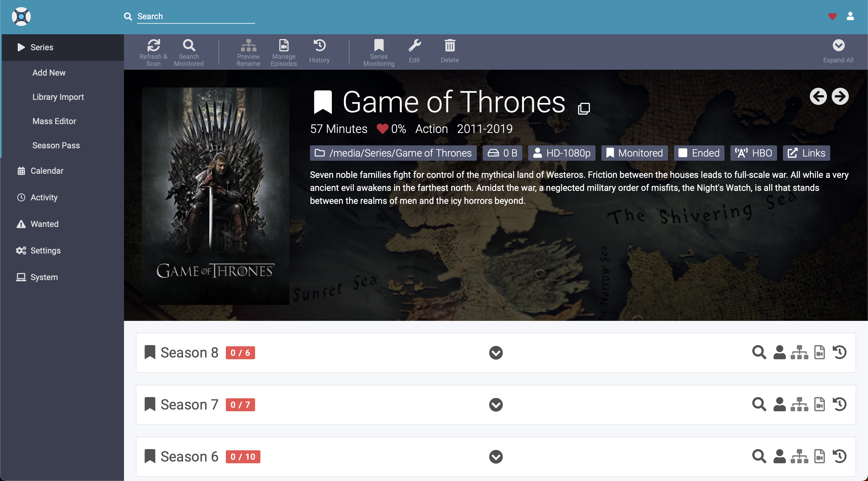The width and height of the screenshot is (868, 481).
Task: Preview rename for Season 7
Action: [799, 404]
